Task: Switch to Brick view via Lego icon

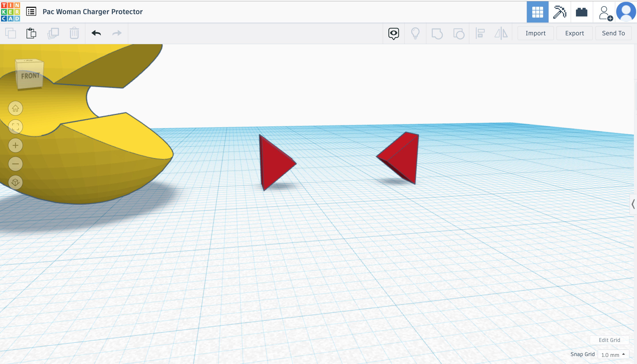Action: click(x=581, y=12)
